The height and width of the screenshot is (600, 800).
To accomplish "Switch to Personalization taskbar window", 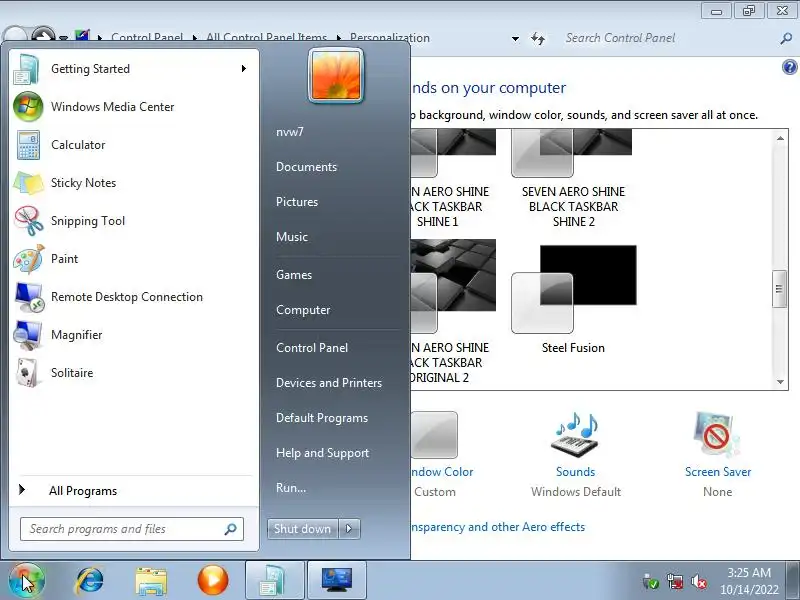I will tap(337, 580).
